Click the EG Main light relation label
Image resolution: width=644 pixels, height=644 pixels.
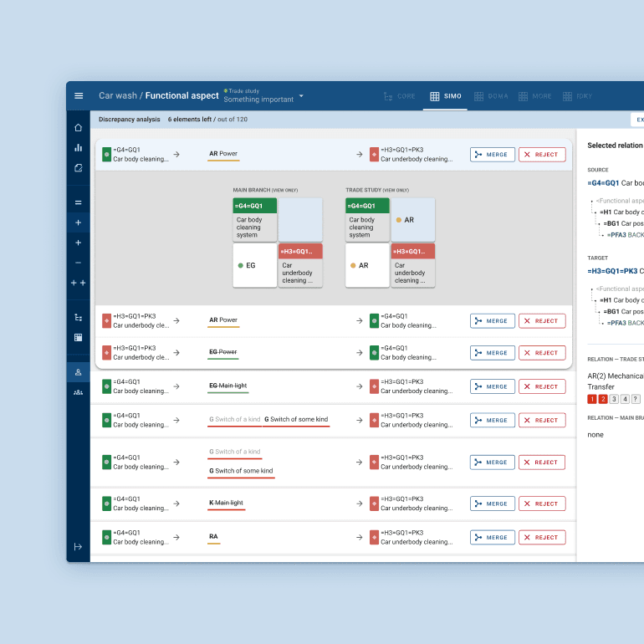228,386
